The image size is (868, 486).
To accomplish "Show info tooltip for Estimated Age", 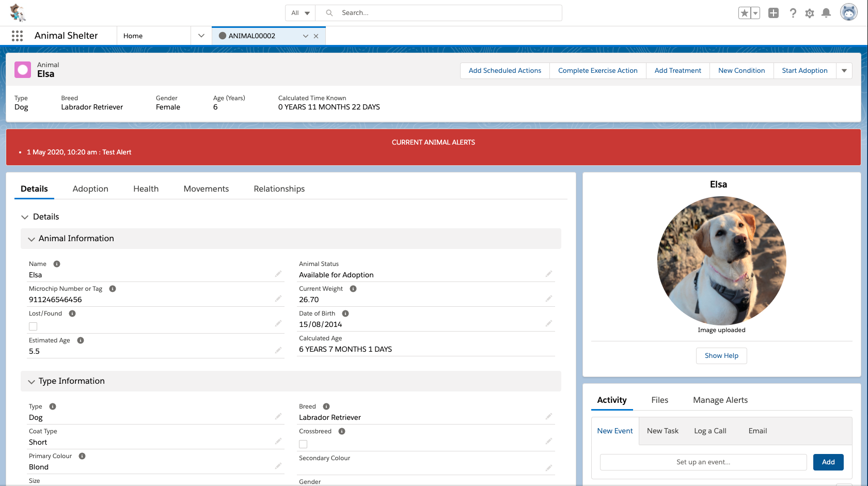I will [81, 340].
